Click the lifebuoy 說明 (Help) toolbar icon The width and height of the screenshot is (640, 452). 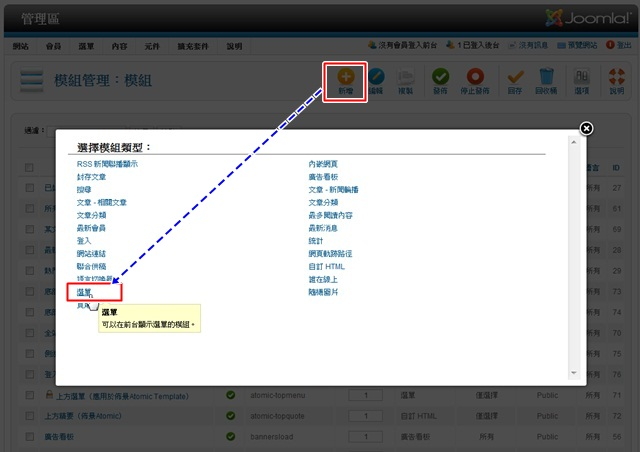(x=617, y=81)
